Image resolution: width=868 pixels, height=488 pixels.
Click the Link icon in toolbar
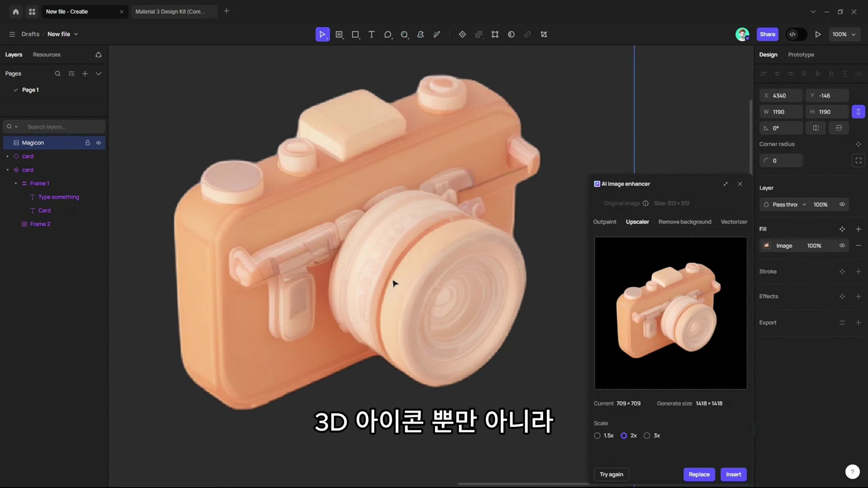click(527, 34)
